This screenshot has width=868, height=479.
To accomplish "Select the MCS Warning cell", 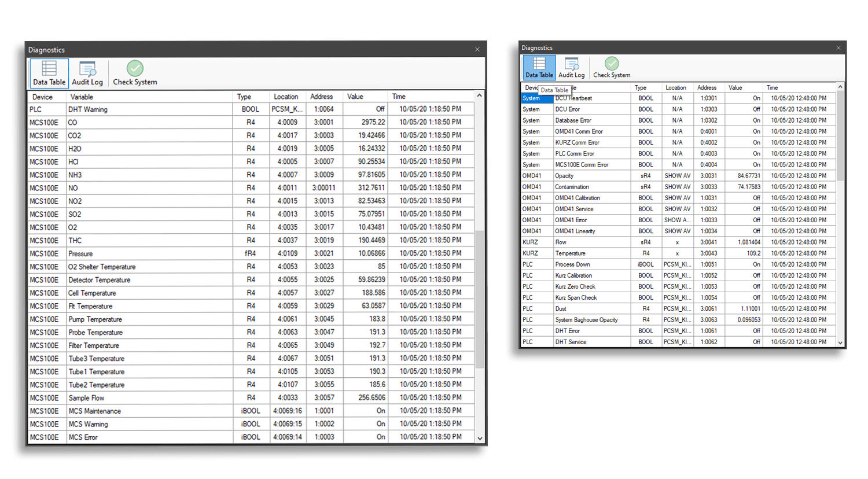I will (149, 424).
